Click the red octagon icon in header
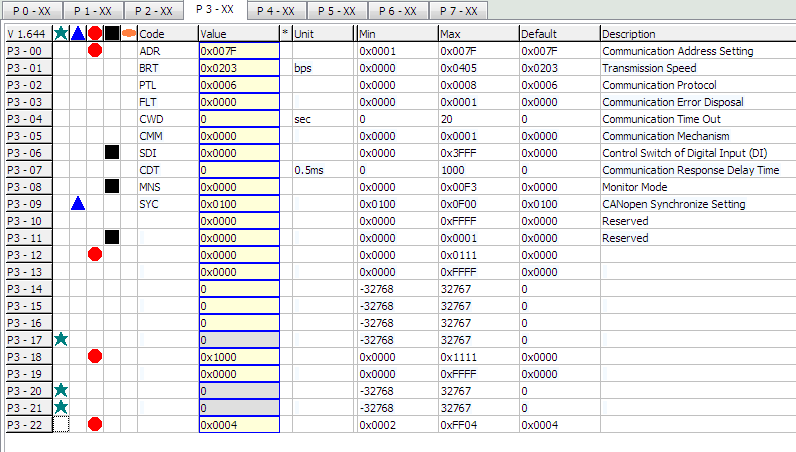 point(95,34)
